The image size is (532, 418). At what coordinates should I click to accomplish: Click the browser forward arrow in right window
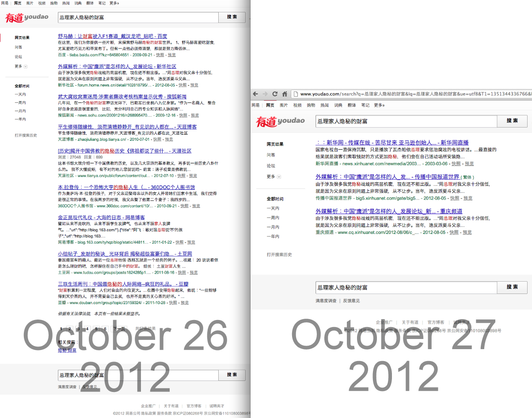(265, 94)
